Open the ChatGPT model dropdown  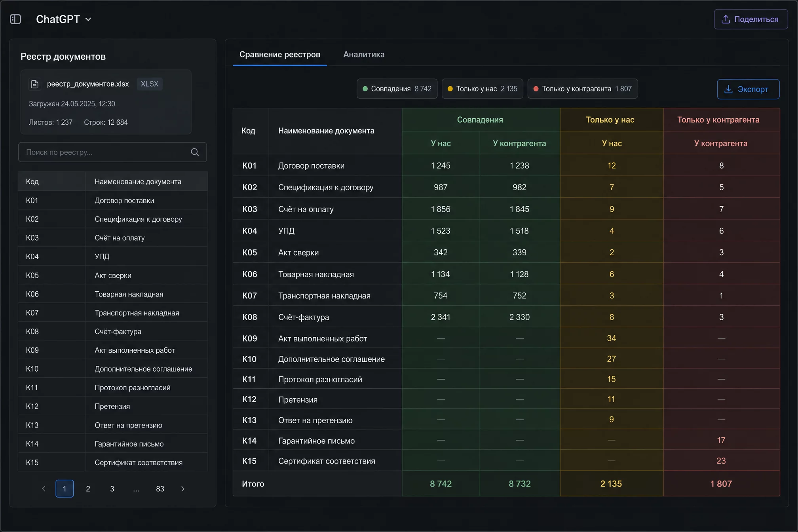click(x=64, y=19)
